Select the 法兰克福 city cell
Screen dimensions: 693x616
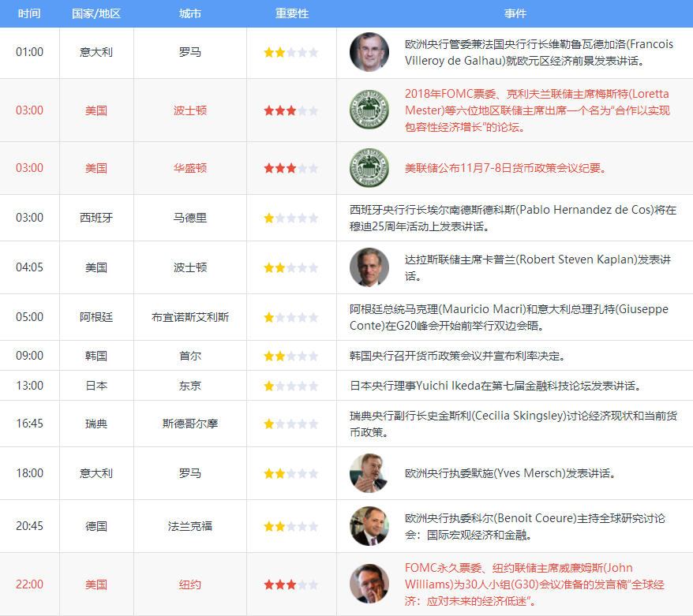[190, 526]
